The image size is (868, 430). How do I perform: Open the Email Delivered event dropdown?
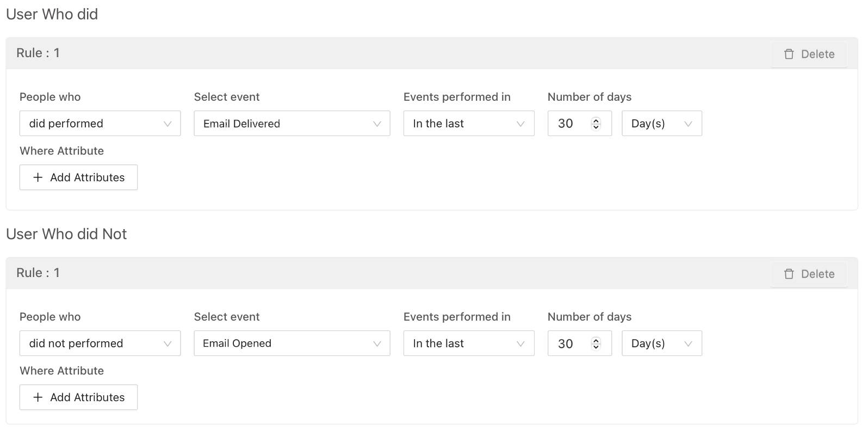292,124
